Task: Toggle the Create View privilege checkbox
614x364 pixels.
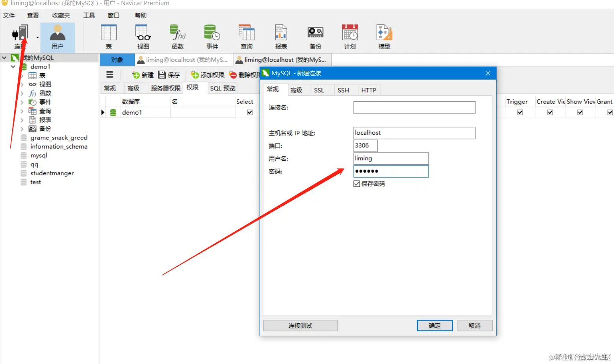Action: (x=550, y=112)
